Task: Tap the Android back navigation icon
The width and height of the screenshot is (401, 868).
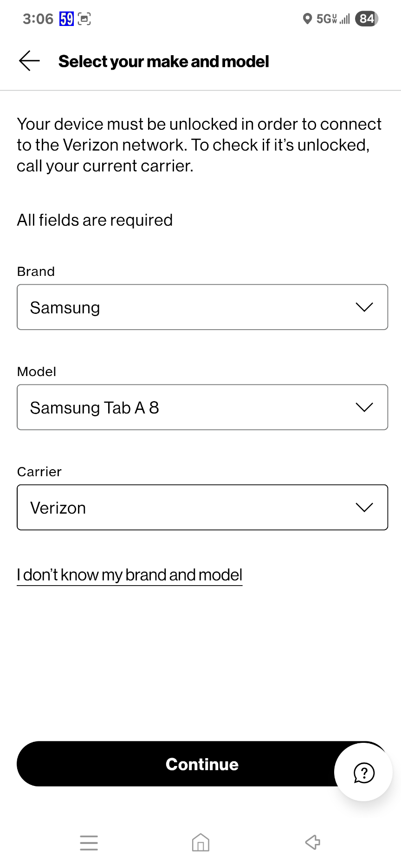Action: point(312,842)
